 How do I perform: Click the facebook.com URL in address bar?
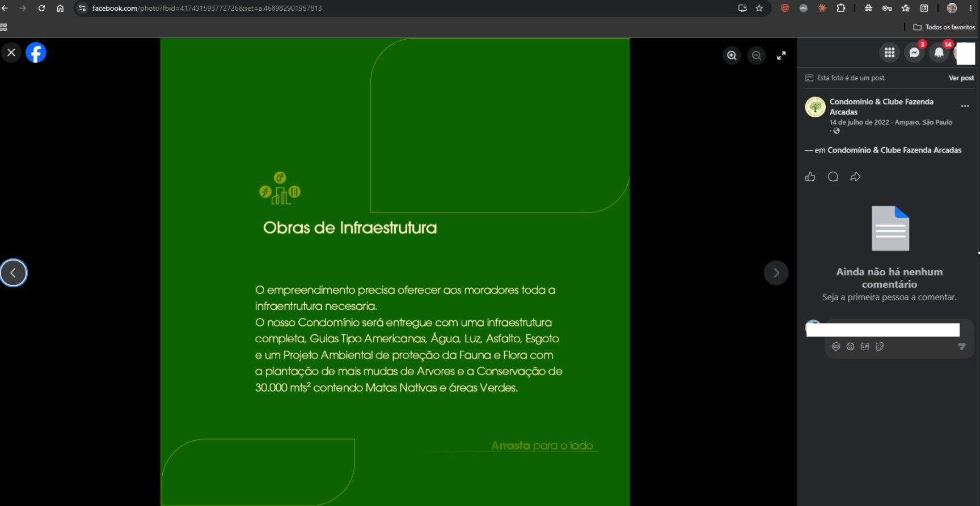tap(207, 8)
